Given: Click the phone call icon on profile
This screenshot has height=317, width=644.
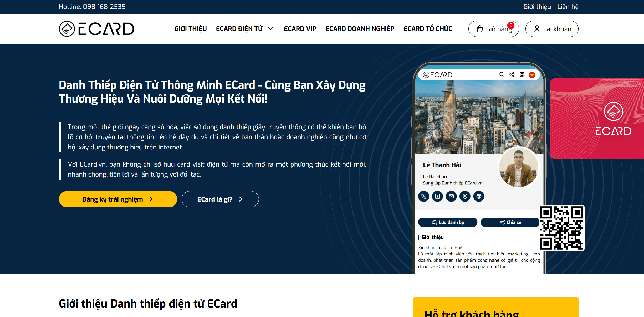Looking at the screenshot, I should click(424, 196).
